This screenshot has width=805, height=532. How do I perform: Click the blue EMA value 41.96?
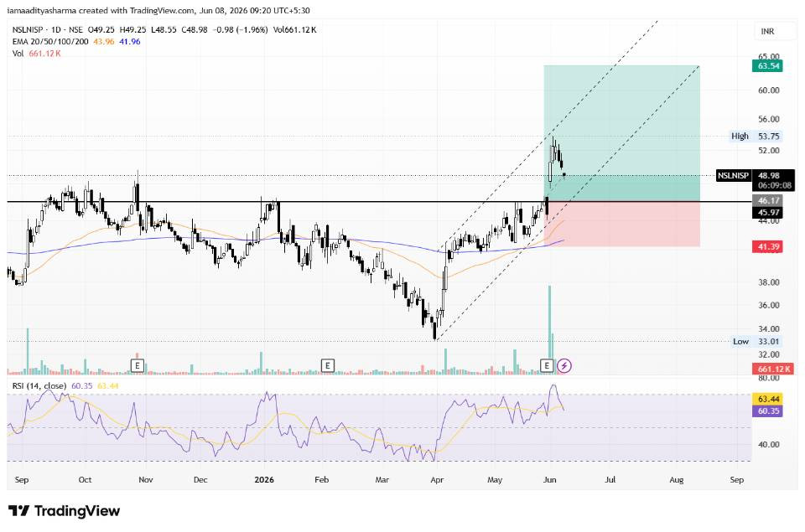tap(130, 42)
